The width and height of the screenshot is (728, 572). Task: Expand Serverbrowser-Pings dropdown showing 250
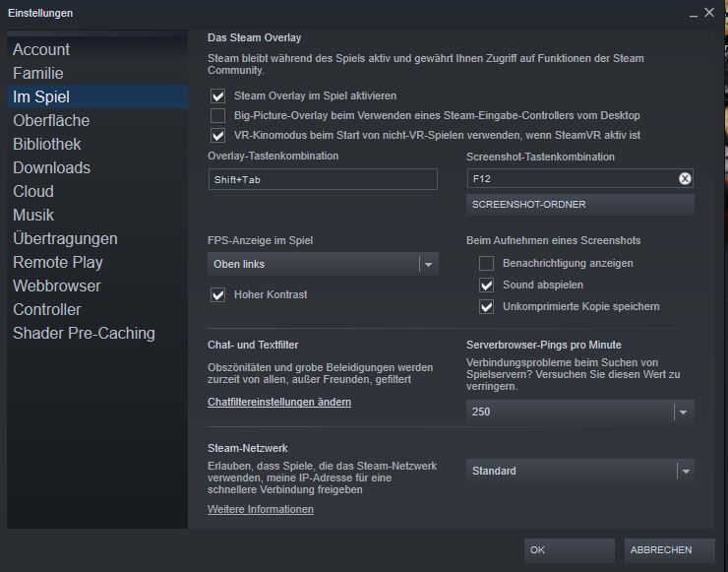click(x=579, y=412)
